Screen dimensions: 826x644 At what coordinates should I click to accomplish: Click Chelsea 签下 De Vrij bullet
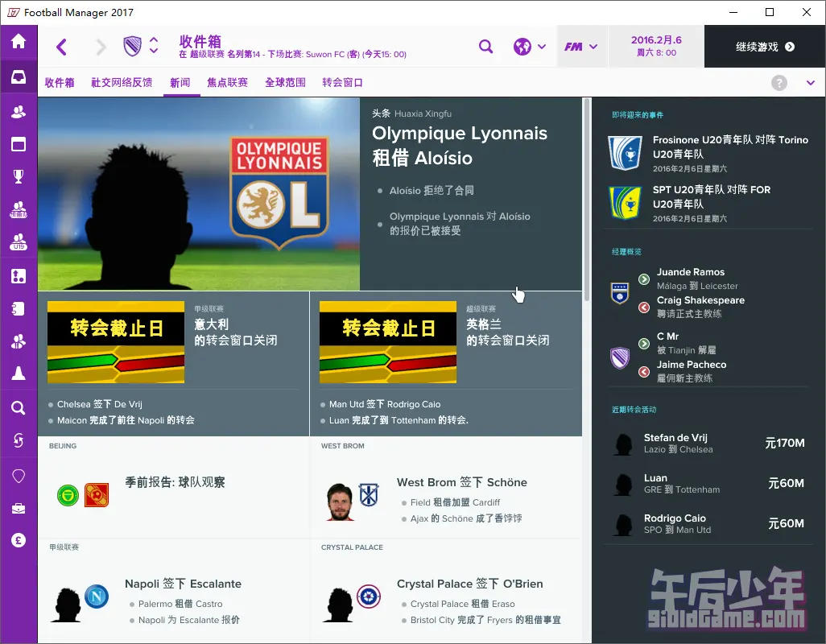pos(100,404)
